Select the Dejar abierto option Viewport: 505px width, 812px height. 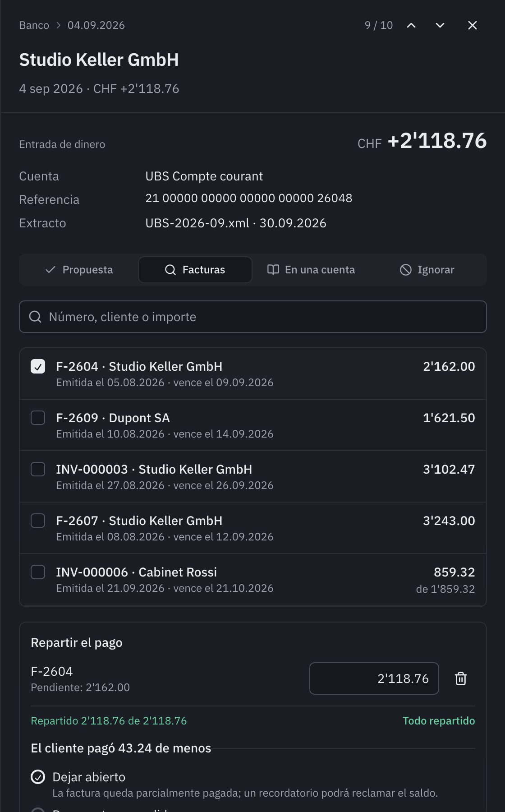point(38,777)
